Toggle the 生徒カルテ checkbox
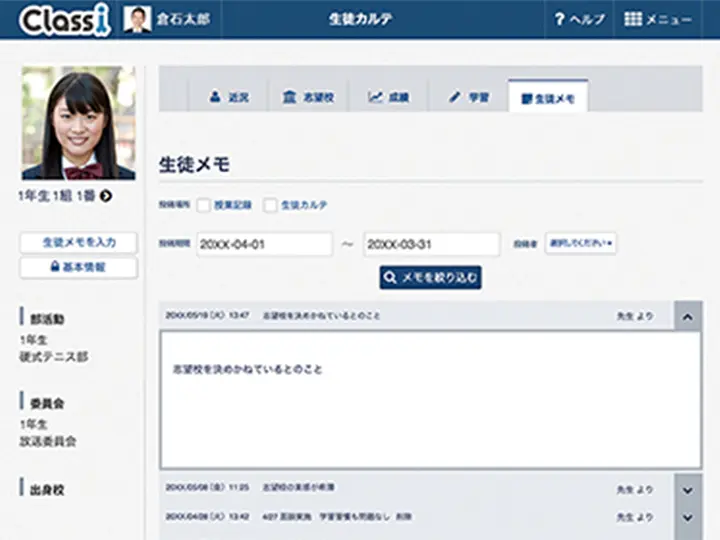 270,205
